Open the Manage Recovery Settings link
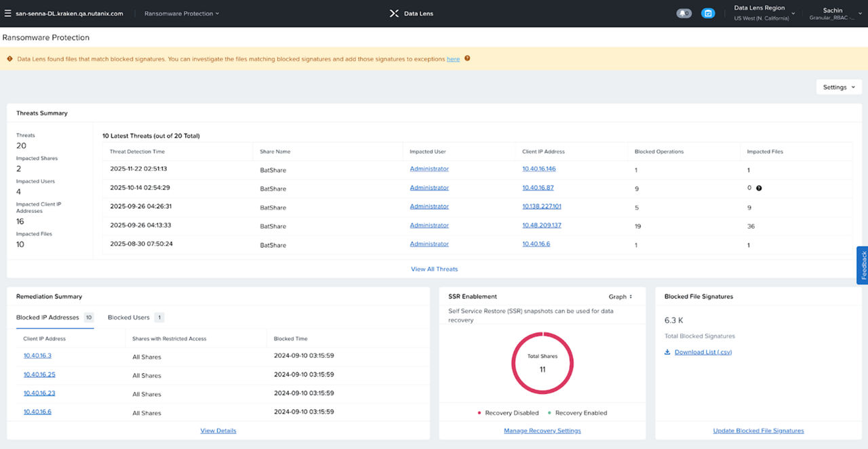Viewport: 868px width, 449px height. pos(542,431)
